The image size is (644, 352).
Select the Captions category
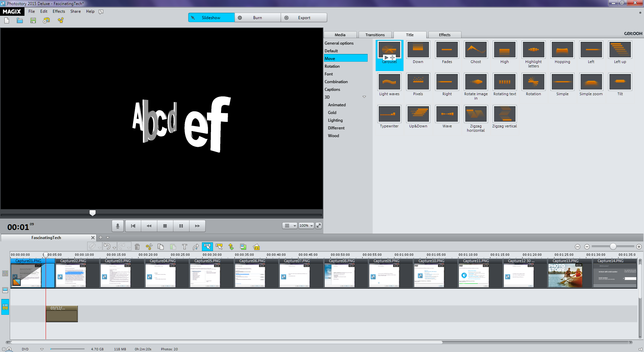(x=332, y=90)
